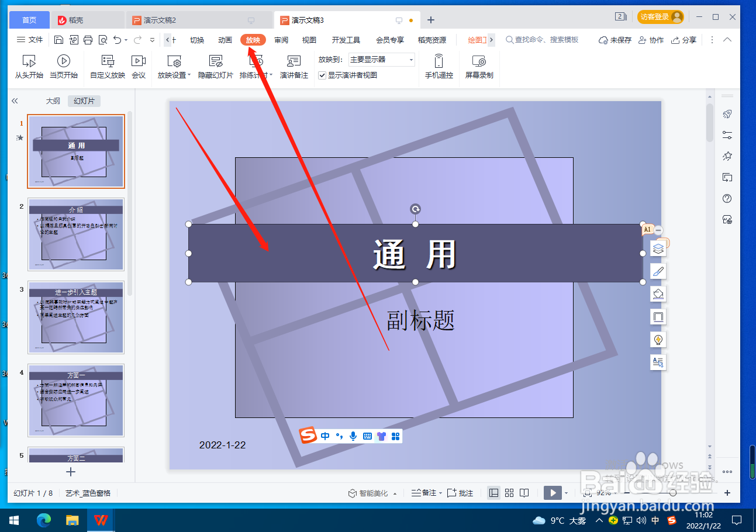Open Microsoft Edge from taskbar

coord(44,520)
